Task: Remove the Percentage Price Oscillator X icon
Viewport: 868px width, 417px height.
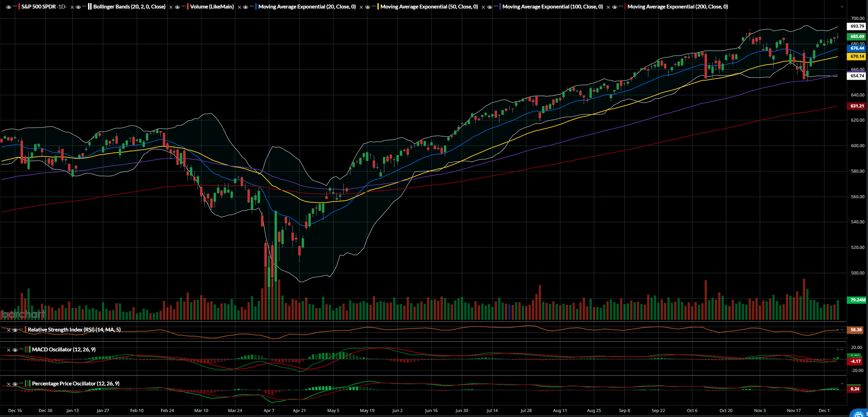Action: pos(9,384)
